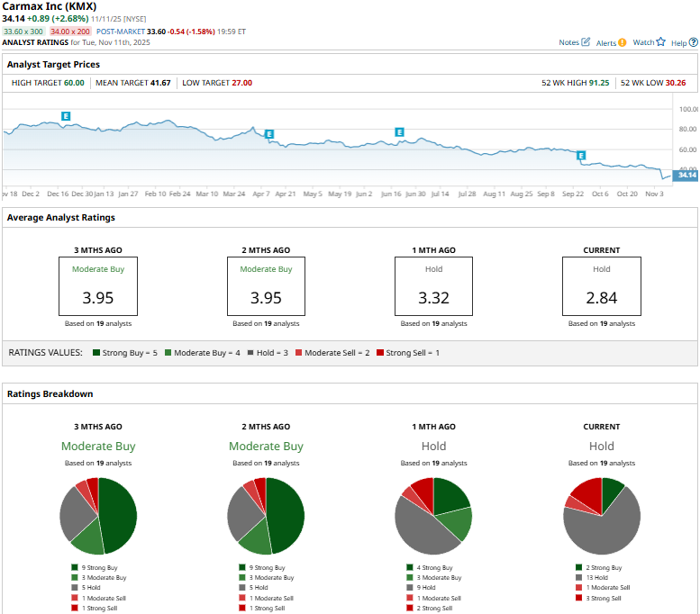
Task: Click the Ratings Breakdown section header
Action: 50,394
